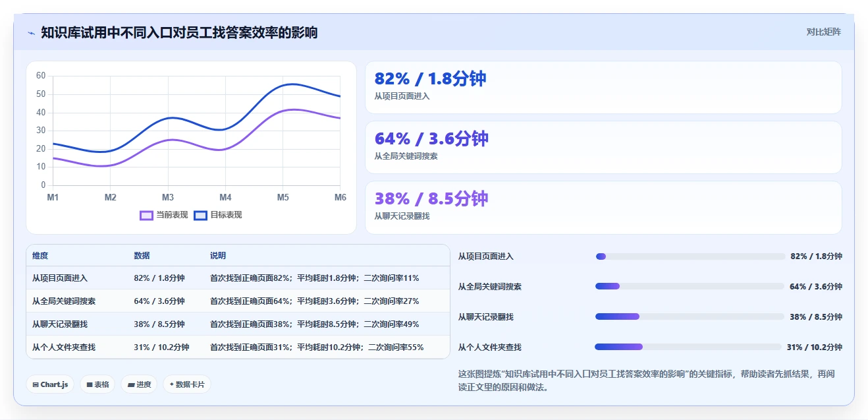
Task: Click the 从聊天记录翻找 progress bar
Action: (x=690, y=316)
